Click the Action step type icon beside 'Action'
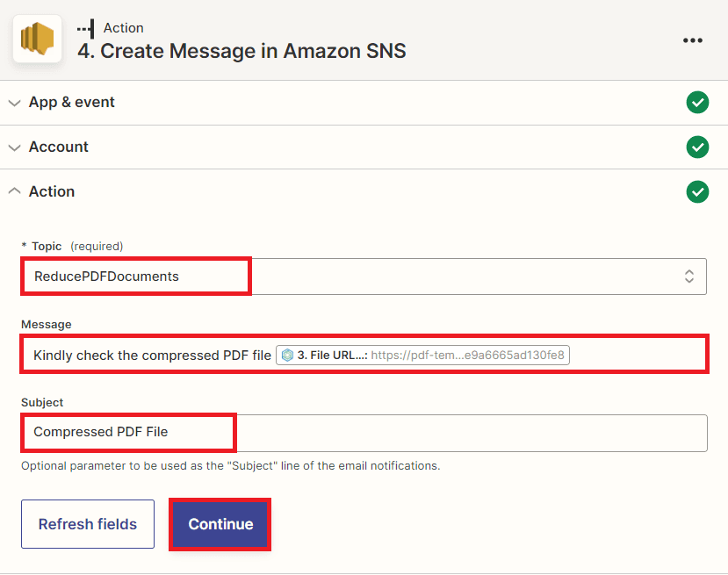728x575 pixels. 85,27
